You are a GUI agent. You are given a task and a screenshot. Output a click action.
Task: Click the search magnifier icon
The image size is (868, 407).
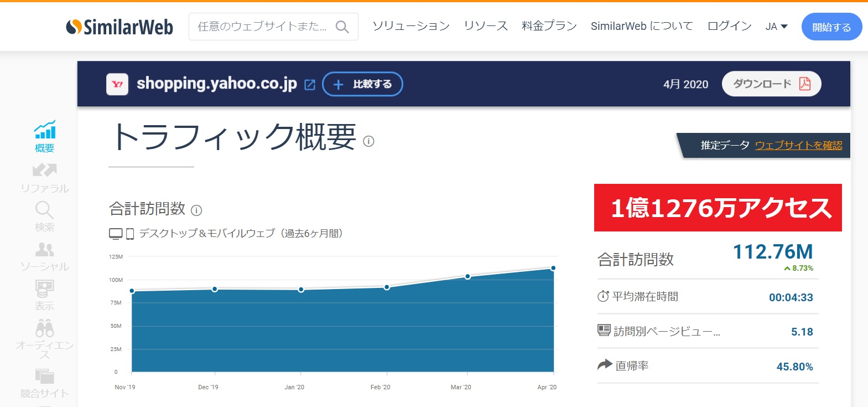point(342,27)
